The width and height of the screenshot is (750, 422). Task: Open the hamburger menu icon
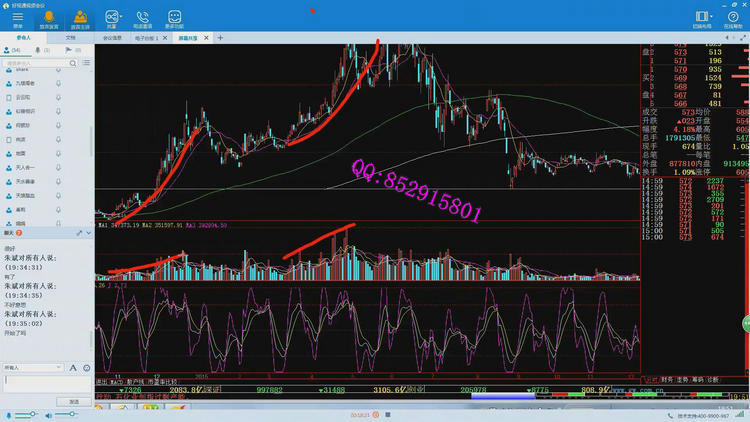[18, 19]
